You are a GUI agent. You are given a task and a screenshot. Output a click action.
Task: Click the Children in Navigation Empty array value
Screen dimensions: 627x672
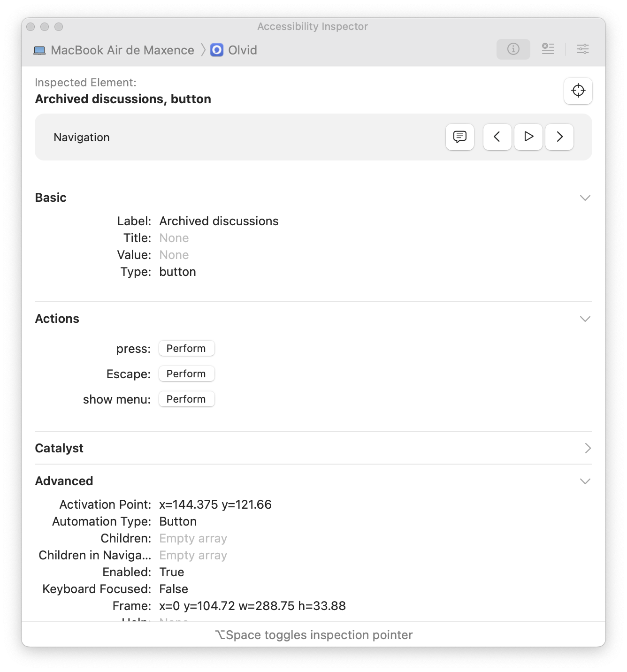point(193,555)
